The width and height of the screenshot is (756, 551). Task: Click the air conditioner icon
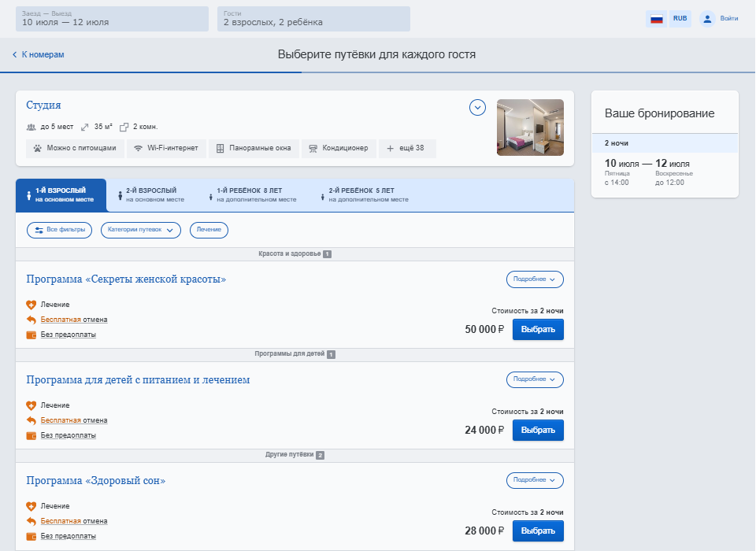(x=313, y=149)
